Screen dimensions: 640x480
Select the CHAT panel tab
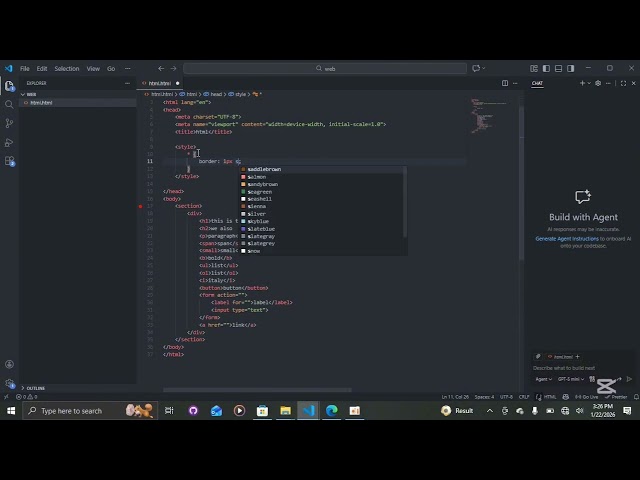(x=537, y=83)
